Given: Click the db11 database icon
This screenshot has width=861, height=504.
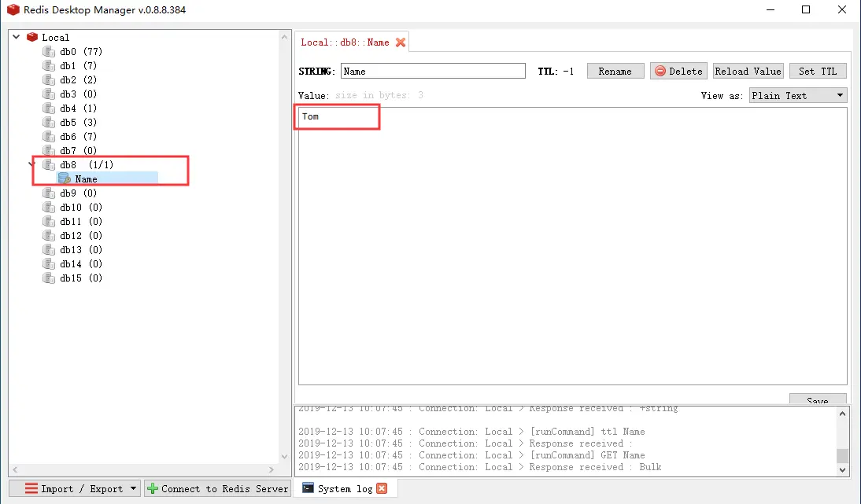Looking at the screenshot, I should 49,222.
